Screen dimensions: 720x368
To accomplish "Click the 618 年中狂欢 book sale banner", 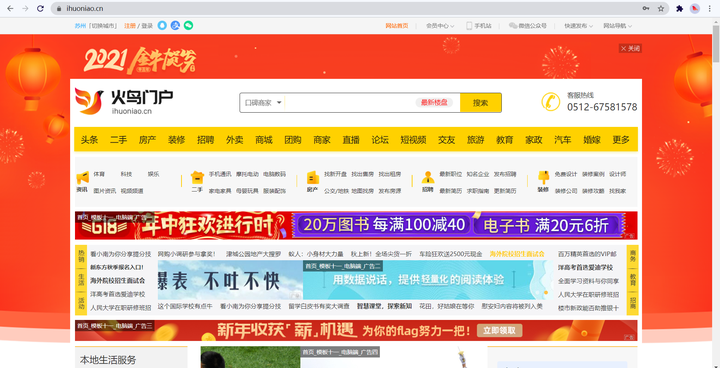I will (x=356, y=225).
